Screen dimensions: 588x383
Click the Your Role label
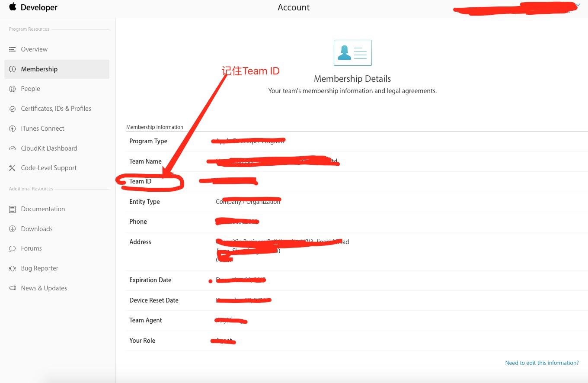142,341
